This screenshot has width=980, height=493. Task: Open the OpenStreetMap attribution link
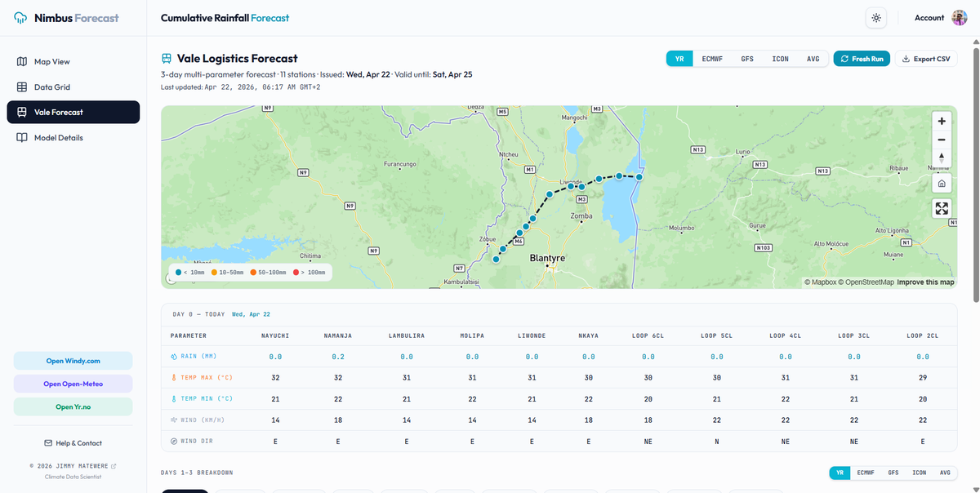(866, 282)
